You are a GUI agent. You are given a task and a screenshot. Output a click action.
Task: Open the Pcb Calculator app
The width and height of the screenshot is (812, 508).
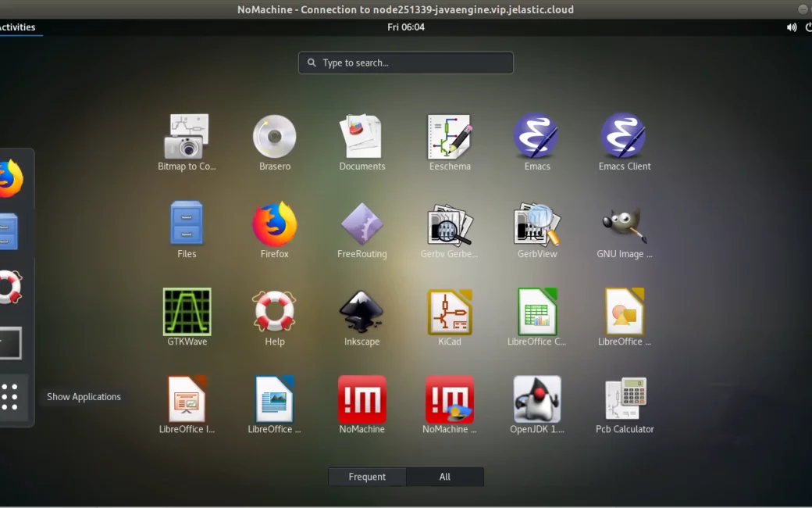(624, 399)
